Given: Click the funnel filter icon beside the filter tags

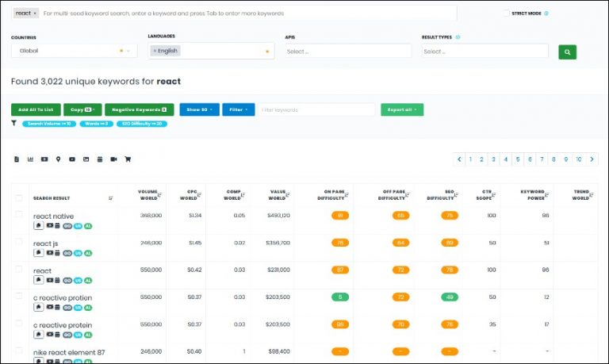Looking at the screenshot, I should [x=14, y=124].
